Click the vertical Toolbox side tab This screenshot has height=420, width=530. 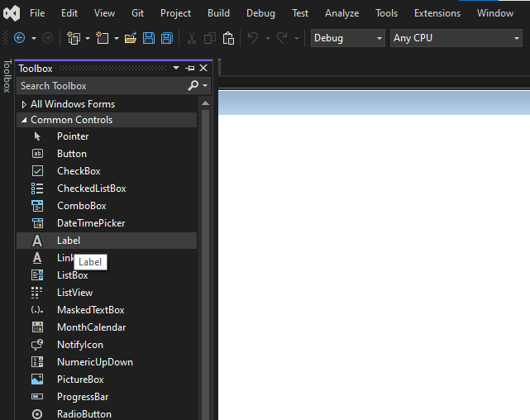click(x=7, y=76)
